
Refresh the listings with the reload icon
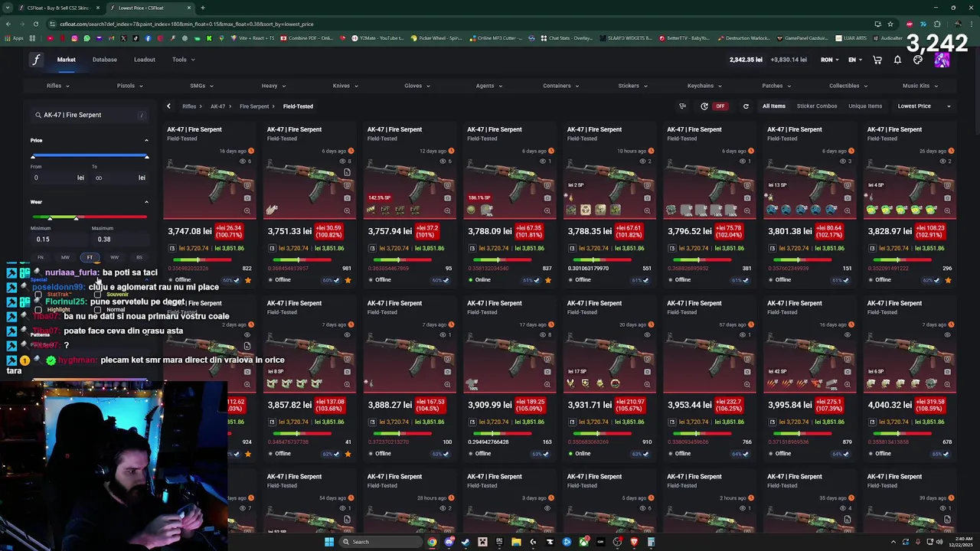click(746, 106)
